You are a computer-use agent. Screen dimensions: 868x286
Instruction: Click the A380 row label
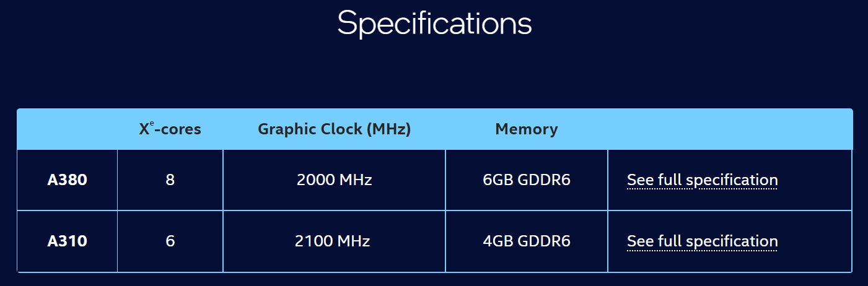coord(67,180)
